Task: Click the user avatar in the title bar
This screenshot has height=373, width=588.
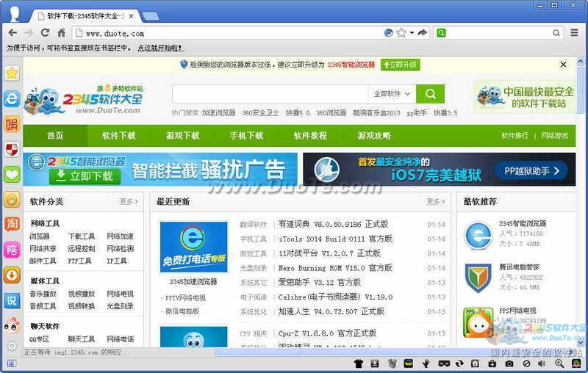Action: click(14, 13)
